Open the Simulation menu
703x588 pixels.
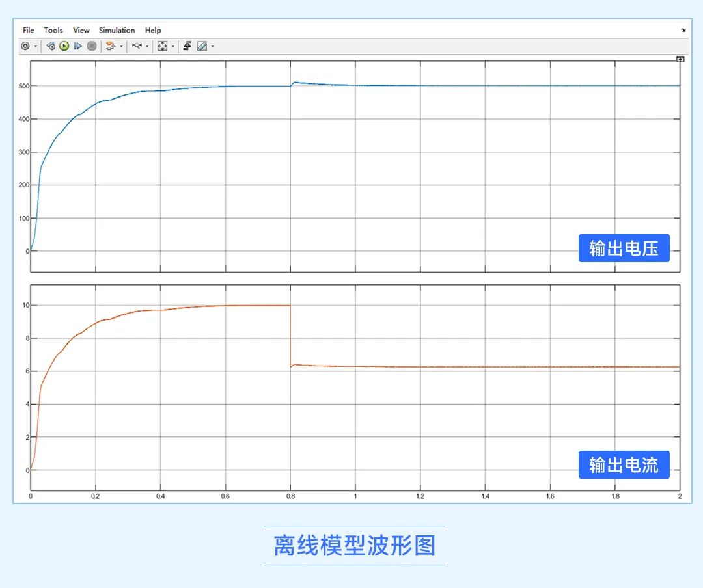pyautogui.click(x=117, y=30)
